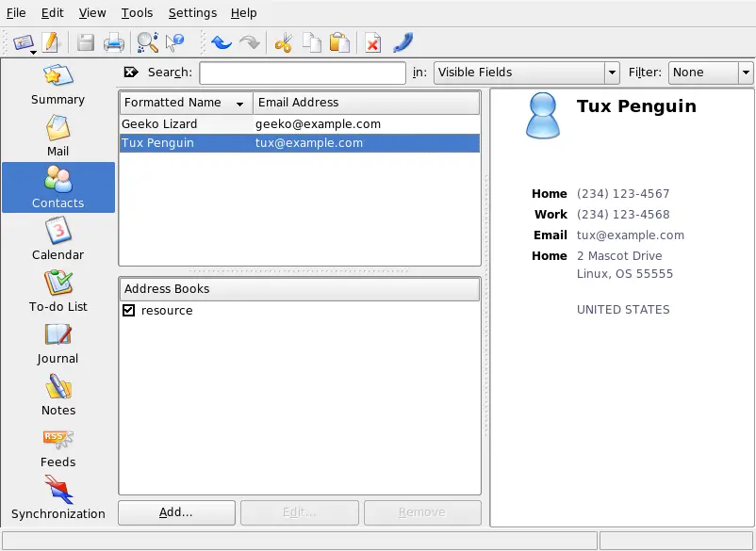Click the Edit Contact pencil icon
The width and height of the screenshot is (756, 551).
51,42
